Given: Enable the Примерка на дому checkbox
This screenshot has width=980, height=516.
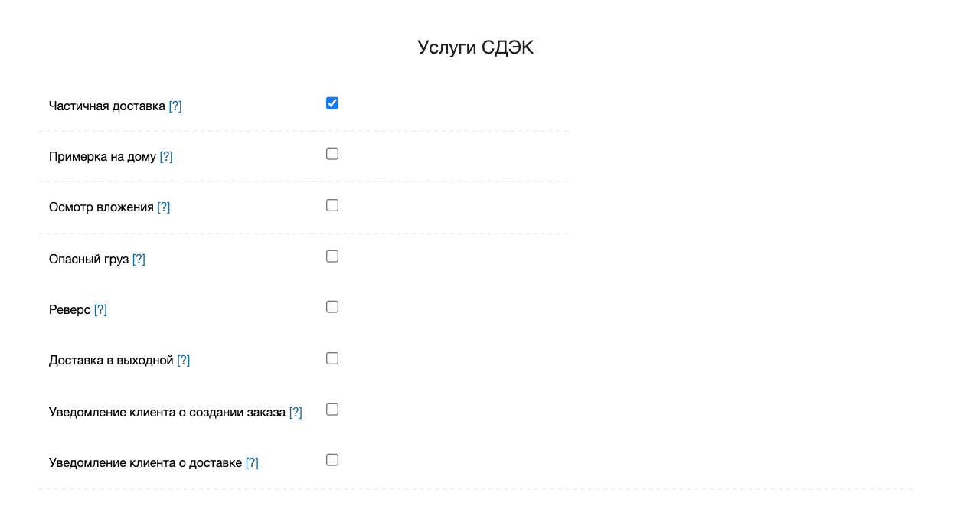Looking at the screenshot, I should tap(332, 154).
